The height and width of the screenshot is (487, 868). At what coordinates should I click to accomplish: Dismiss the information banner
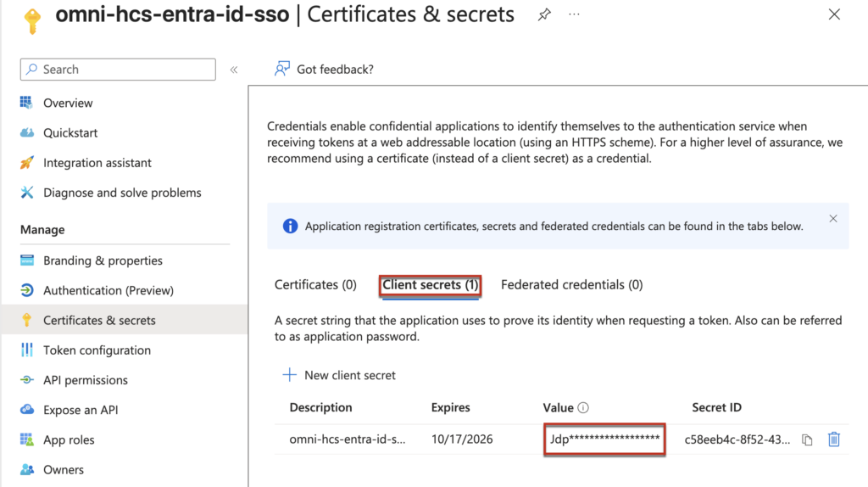[832, 219]
